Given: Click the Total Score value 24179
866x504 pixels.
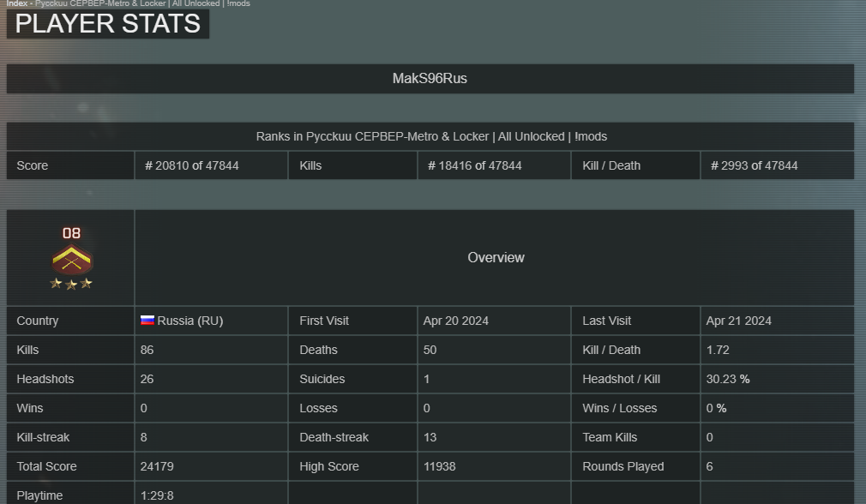Looking at the screenshot, I should point(157,466).
